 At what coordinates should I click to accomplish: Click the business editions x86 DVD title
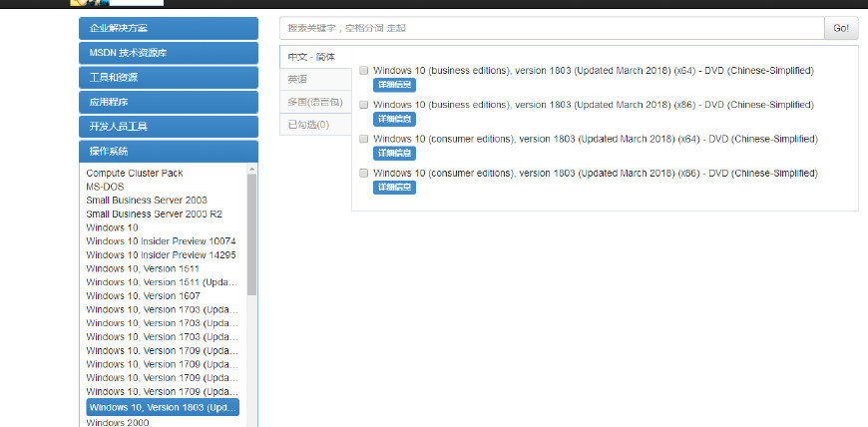(594, 105)
